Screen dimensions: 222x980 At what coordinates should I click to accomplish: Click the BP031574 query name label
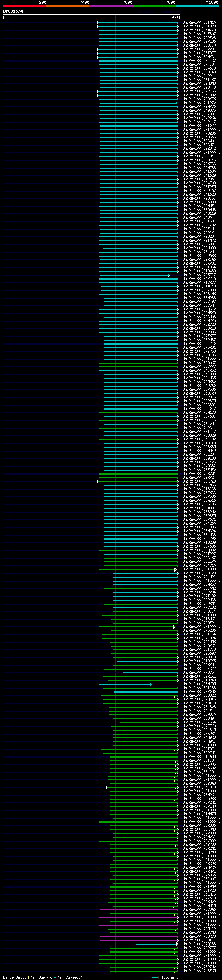13,11
